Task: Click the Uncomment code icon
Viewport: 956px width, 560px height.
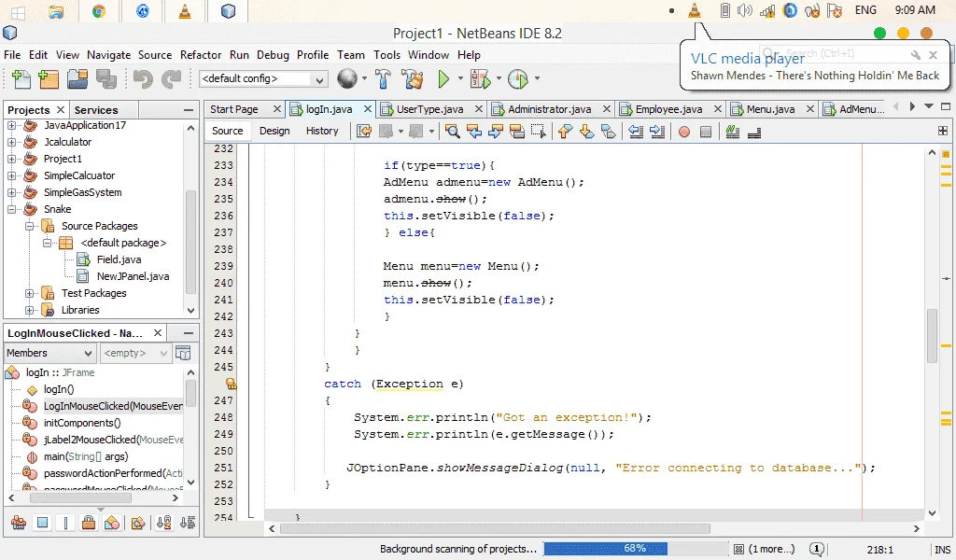Action: [x=754, y=132]
